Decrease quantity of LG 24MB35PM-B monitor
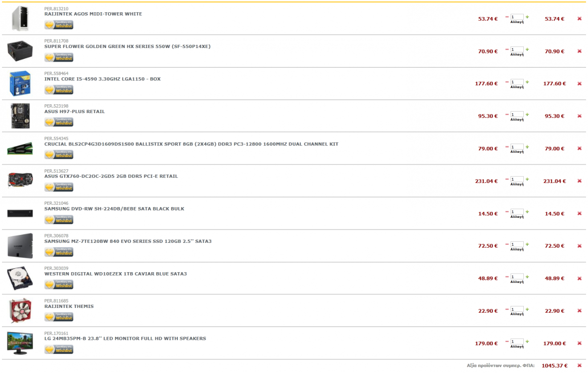This screenshot has height=373, width=588. 507,341
